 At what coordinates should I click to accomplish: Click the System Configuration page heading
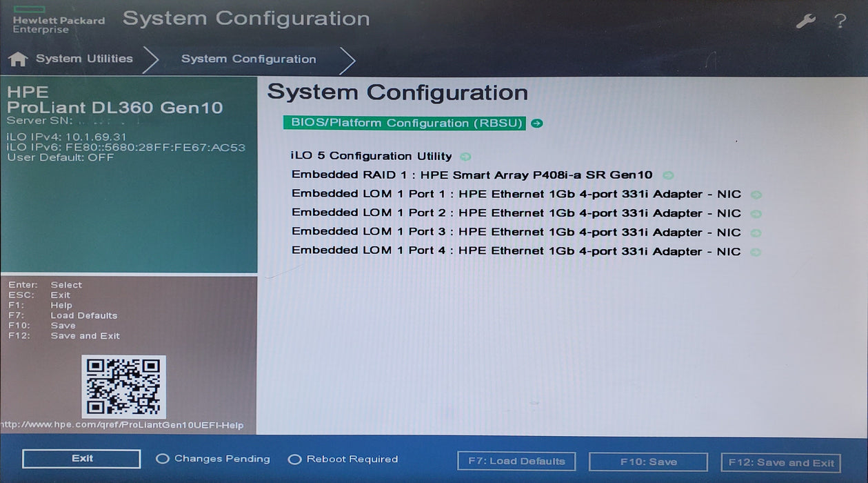(x=398, y=92)
